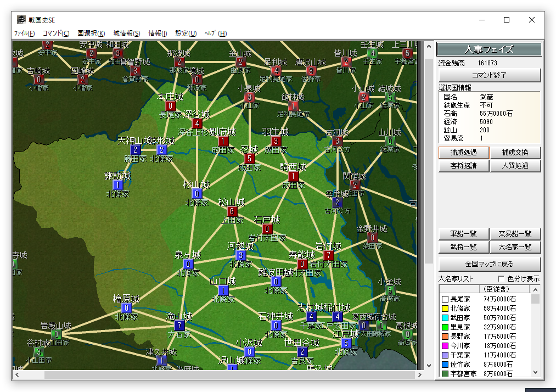Click the 滝山城 castle marker
Viewport: 556px width, 392px height.
click(x=179, y=326)
